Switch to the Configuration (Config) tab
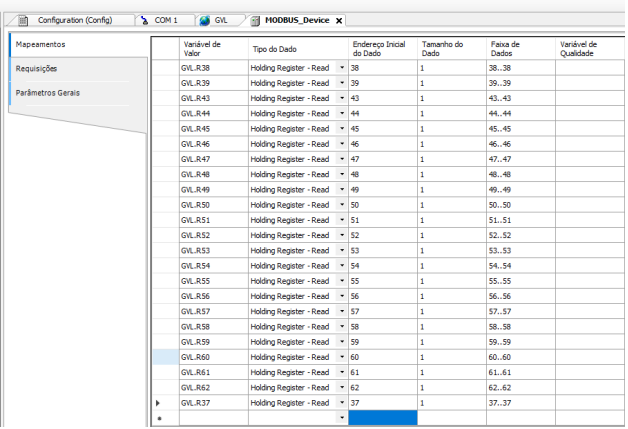This screenshot has height=429, width=628. 74,20
